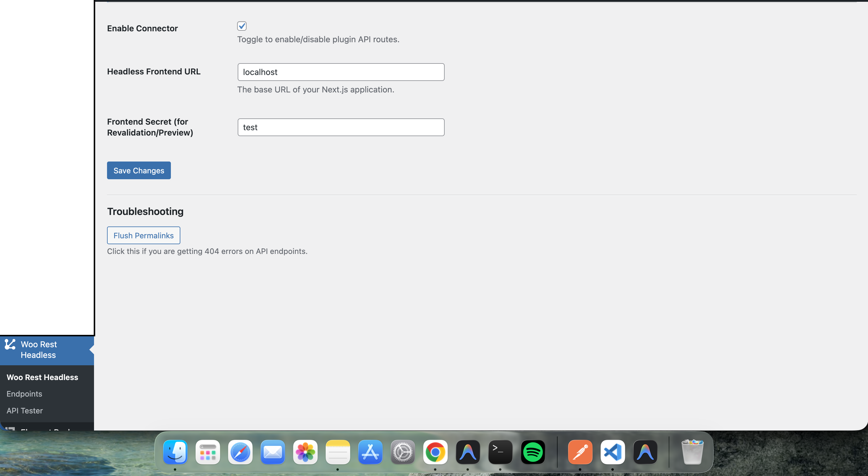Open Finder from the dock
The image size is (868, 476).
tap(175, 452)
